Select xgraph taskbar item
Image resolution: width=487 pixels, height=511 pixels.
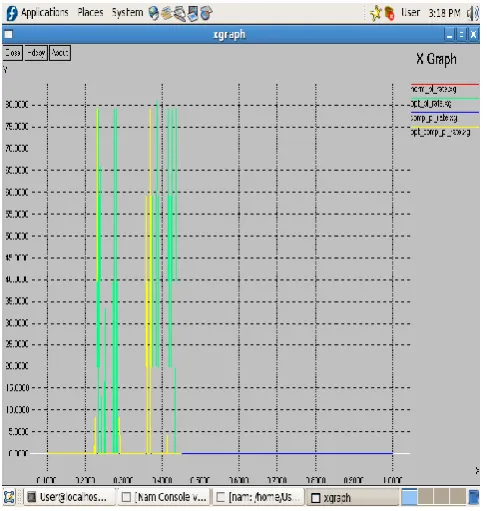[x=352, y=497]
